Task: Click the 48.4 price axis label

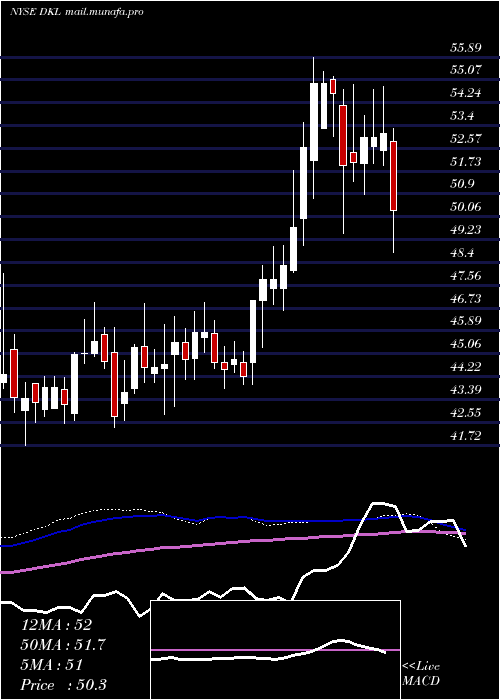Action: [x=462, y=253]
